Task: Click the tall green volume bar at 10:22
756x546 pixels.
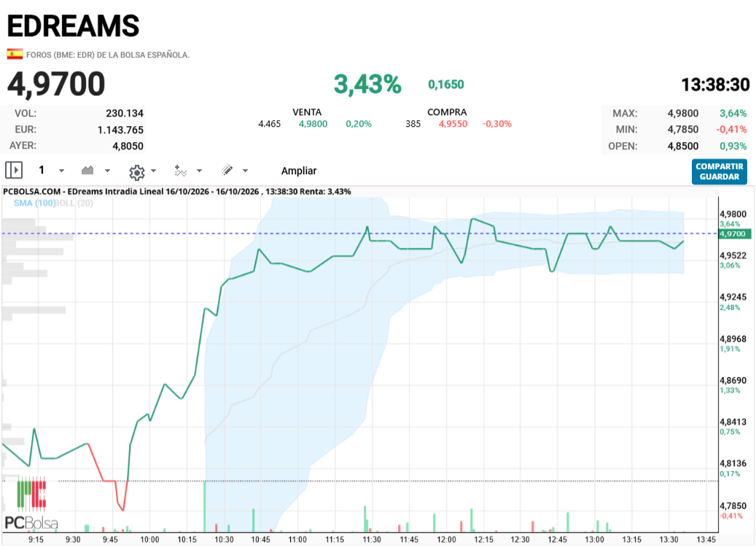Action: (x=204, y=507)
